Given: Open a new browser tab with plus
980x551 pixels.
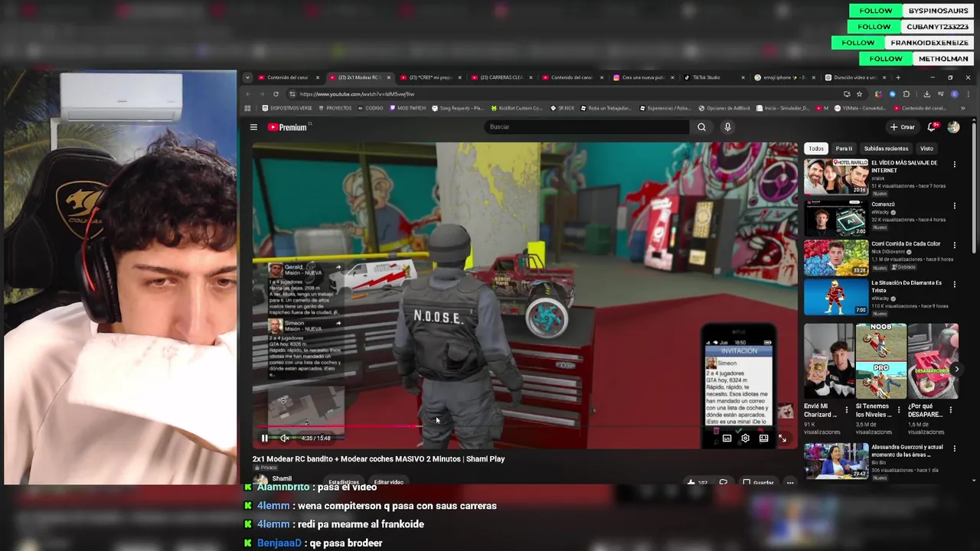Looking at the screenshot, I should point(898,77).
